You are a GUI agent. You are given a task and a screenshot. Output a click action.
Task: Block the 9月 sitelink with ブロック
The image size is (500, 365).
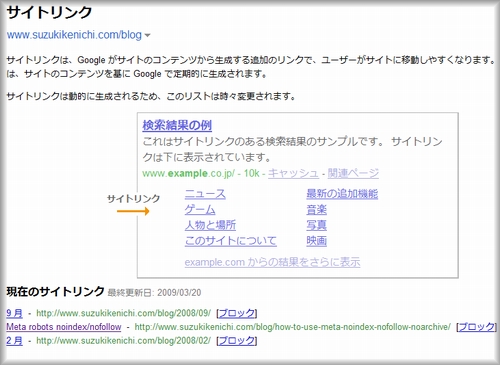click(x=237, y=313)
